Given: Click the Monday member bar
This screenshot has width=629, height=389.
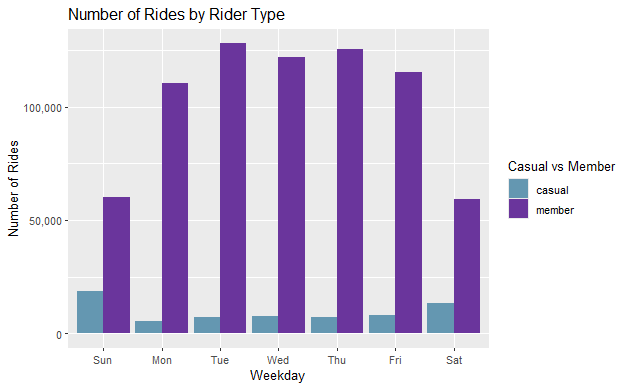Looking at the screenshot, I should click(175, 208).
